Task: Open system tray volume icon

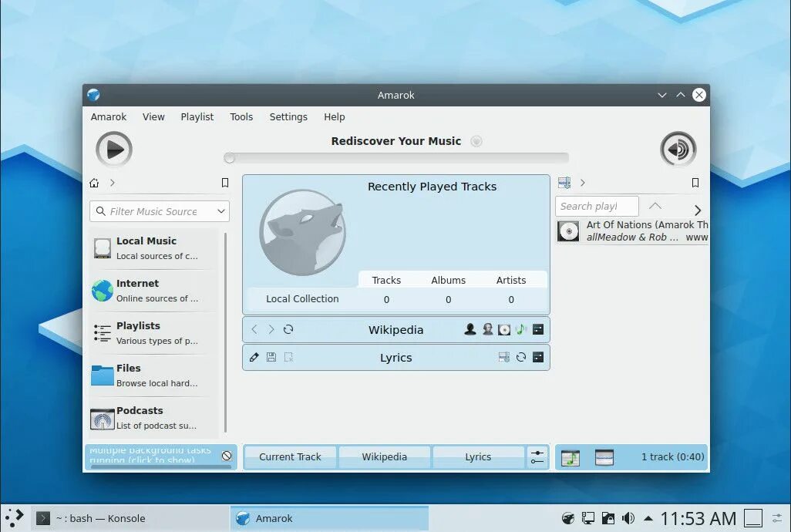Action: pos(628,518)
